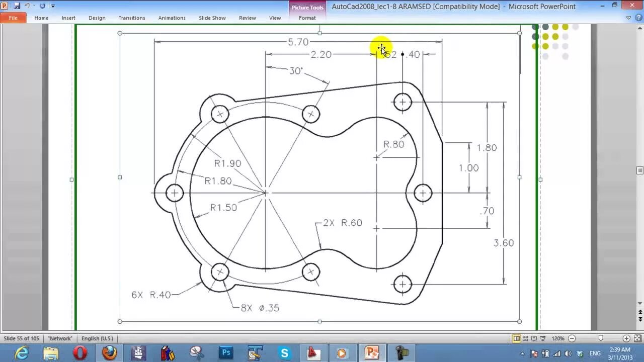
Task: Click the Save icon in Quick Access Toolbar
Action: pos(17,6)
